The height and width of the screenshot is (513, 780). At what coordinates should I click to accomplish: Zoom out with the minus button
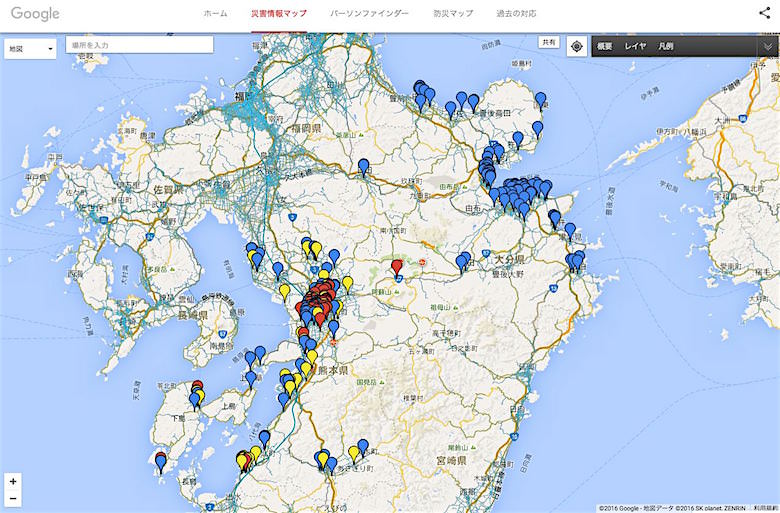point(13,497)
